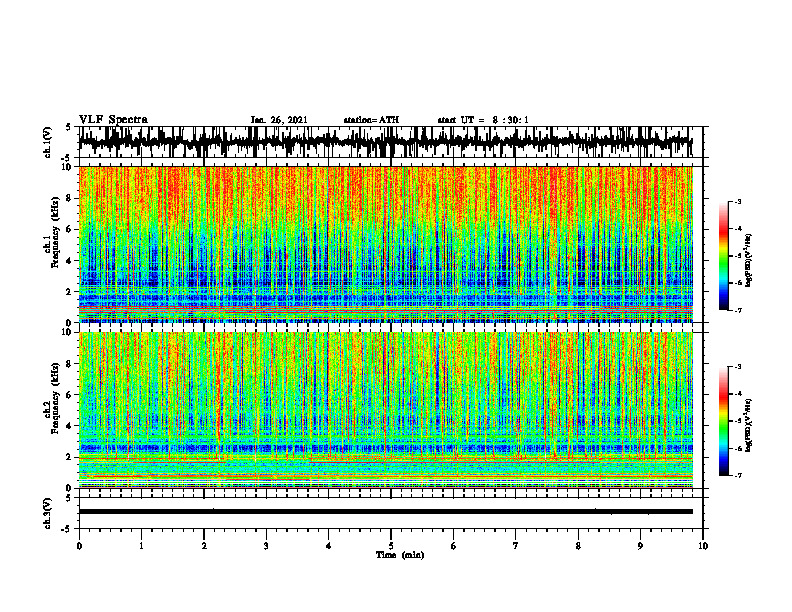Click the 'ch.3(V)' axis label
792x612 pixels.
click(x=48, y=513)
